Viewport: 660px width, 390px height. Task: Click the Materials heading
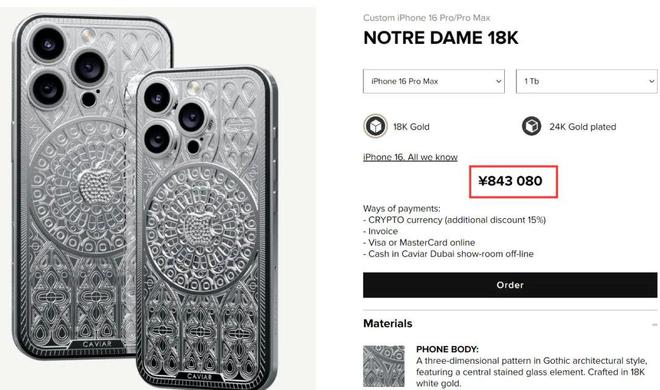pyautogui.click(x=388, y=324)
